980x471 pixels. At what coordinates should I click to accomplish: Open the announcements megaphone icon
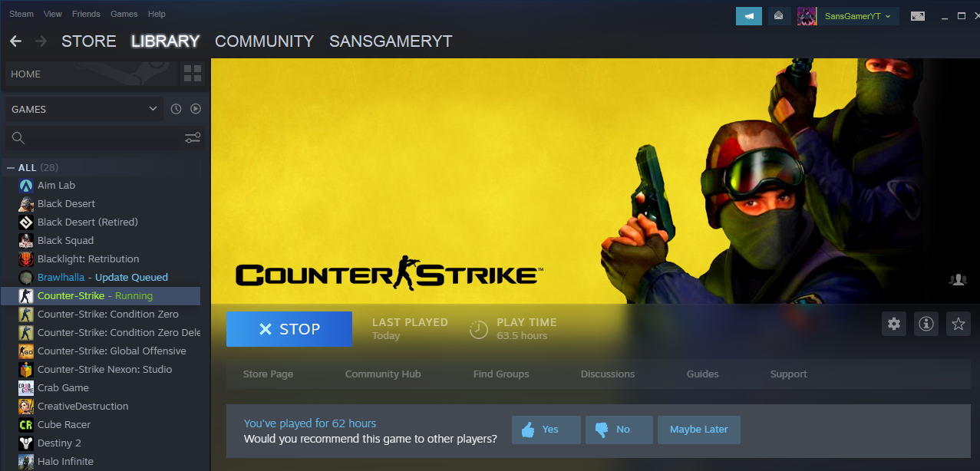coord(749,16)
